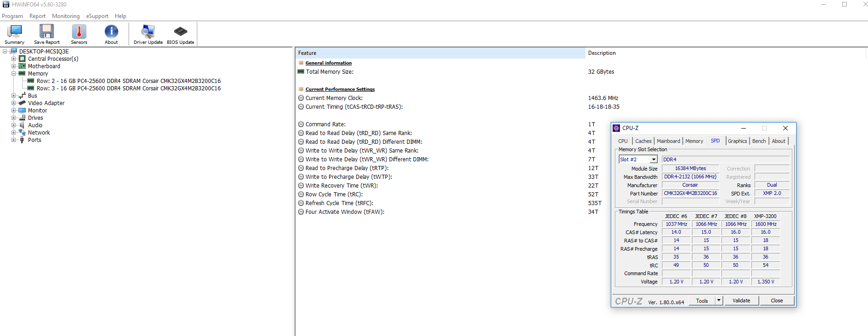Click the Save Report floppy icon
Viewport: 868px width, 336px height.
tap(47, 34)
